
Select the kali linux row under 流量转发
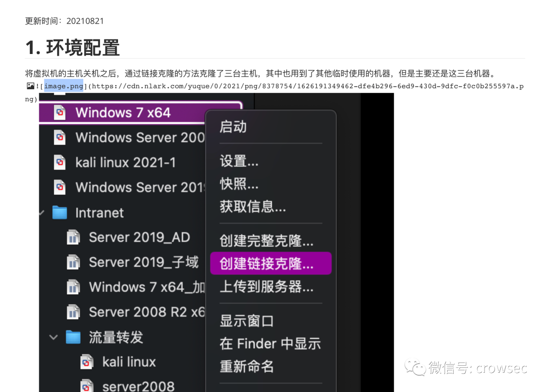click(x=123, y=362)
